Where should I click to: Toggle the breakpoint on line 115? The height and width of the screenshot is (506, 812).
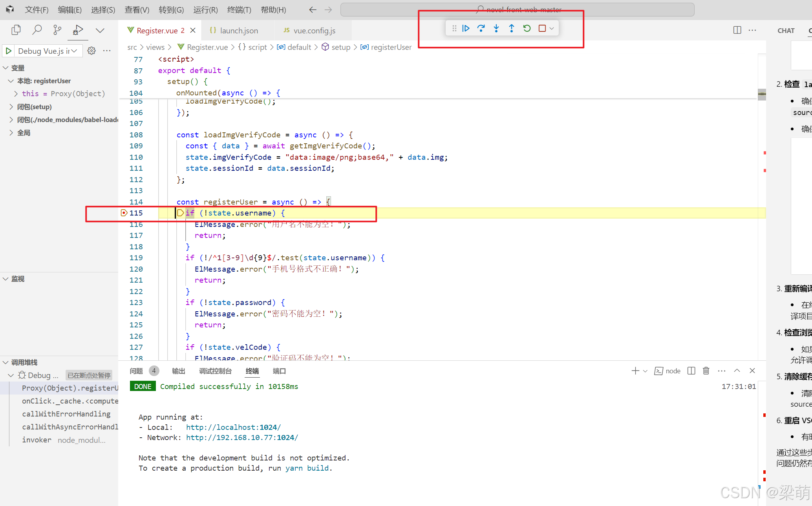(x=124, y=213)
